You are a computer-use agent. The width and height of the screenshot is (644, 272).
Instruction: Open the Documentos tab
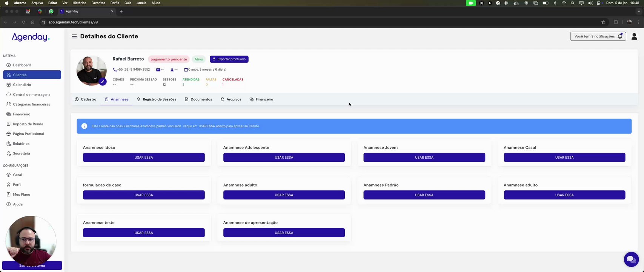pos(198,99)
